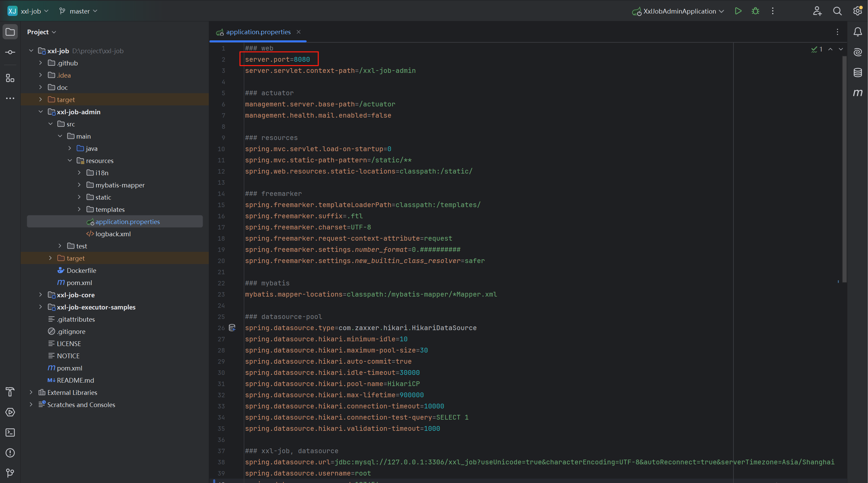The height and width of the screenshot is (483, 868).
Task: Collapse the xxl-job-admin module
Action: point(41,112)
